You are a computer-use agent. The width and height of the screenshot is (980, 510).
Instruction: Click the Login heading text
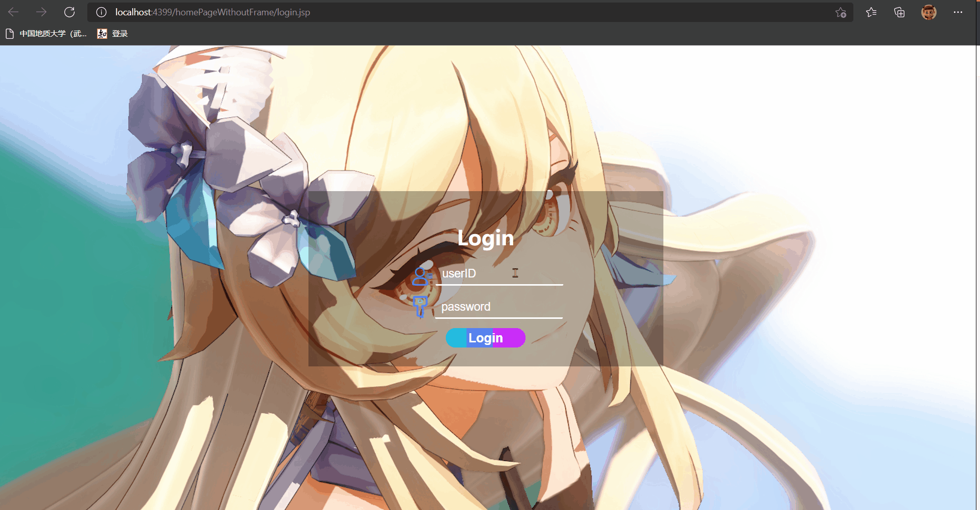pos(486,238)
